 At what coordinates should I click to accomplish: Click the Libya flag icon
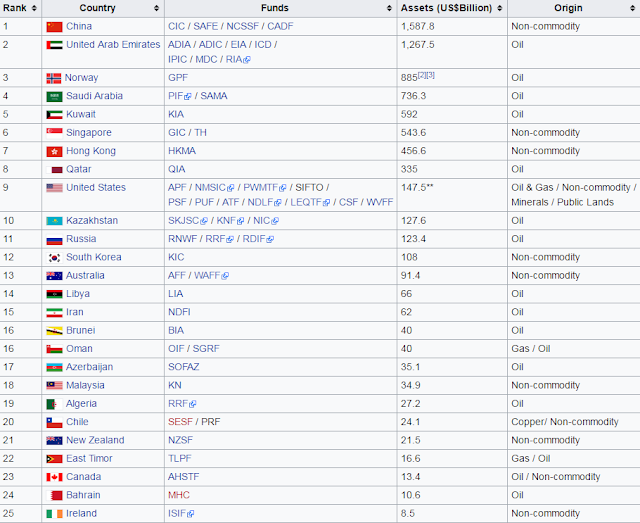(54, 294)
